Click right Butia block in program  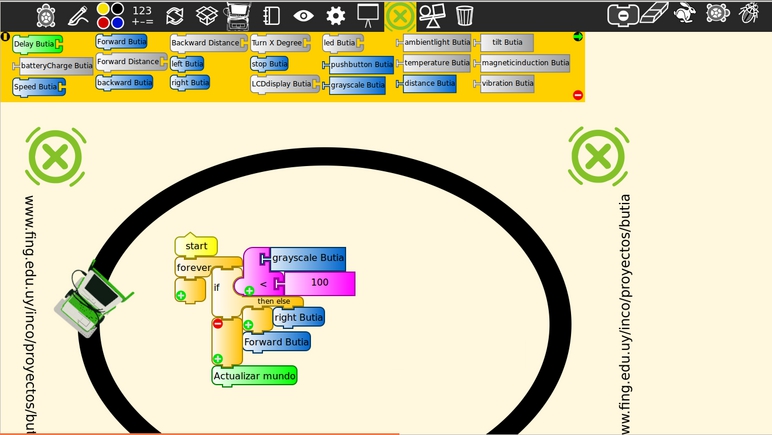(x=298, y=318)
